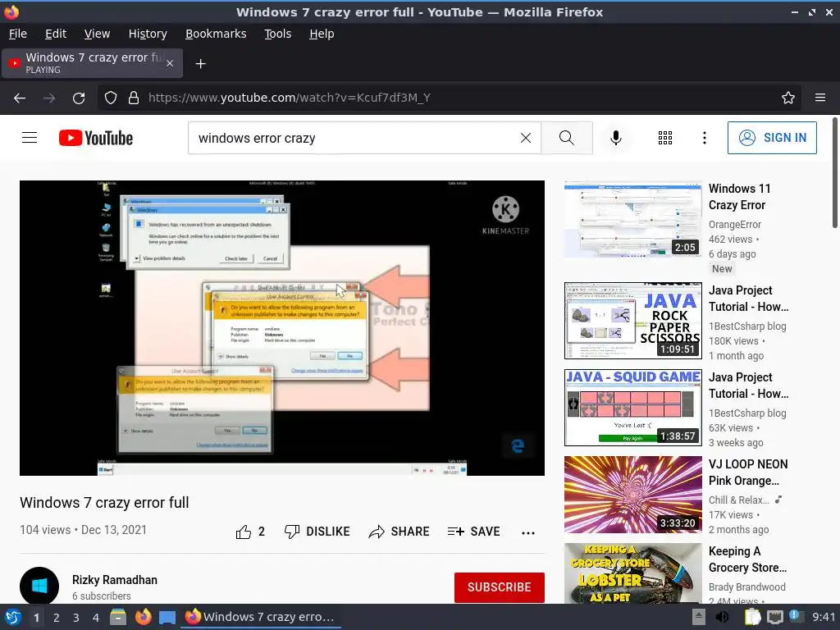This screenshot has width=840, height=630.
Task: Open tracking protection shield icon
Action: 111,98
